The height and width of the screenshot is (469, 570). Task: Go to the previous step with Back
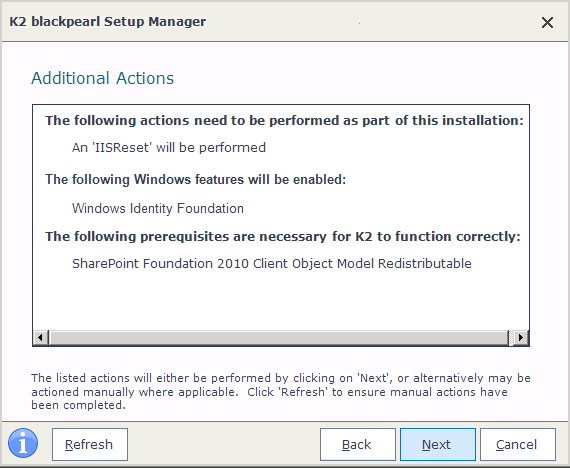pos(358,444)
